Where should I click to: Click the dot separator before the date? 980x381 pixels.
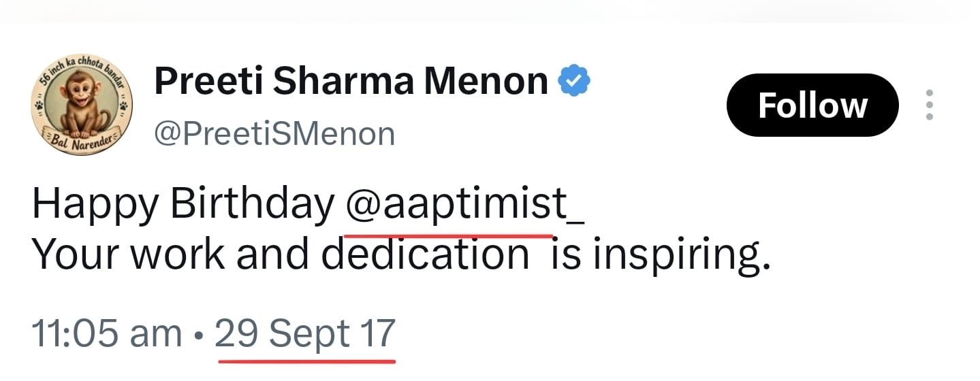coord(198,335)
